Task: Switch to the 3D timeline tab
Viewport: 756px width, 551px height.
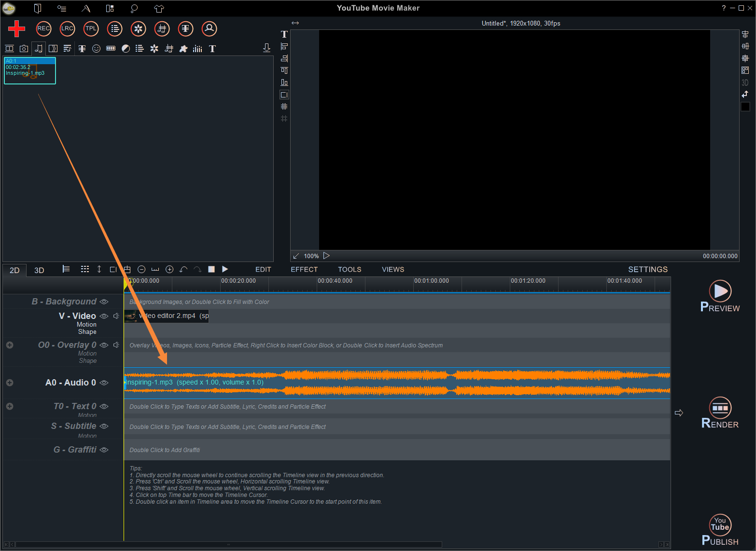Action: pyautogui.click(x=39, y=270)
